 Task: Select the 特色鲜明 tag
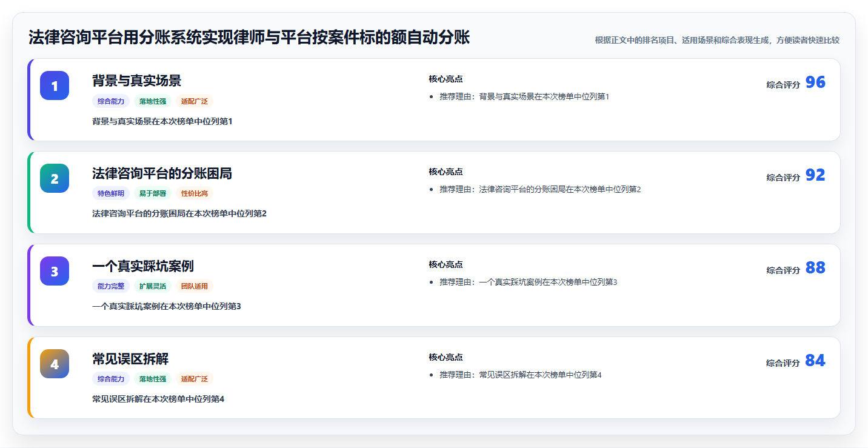click(x=111, y=193)
